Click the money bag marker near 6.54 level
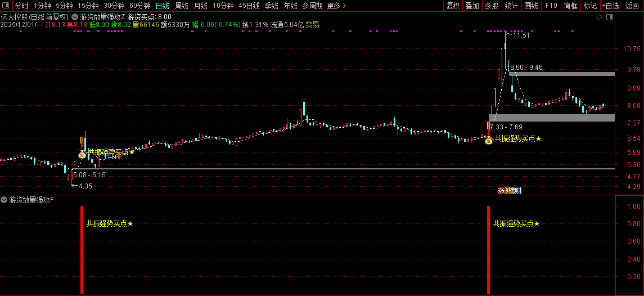 point(488,138)
